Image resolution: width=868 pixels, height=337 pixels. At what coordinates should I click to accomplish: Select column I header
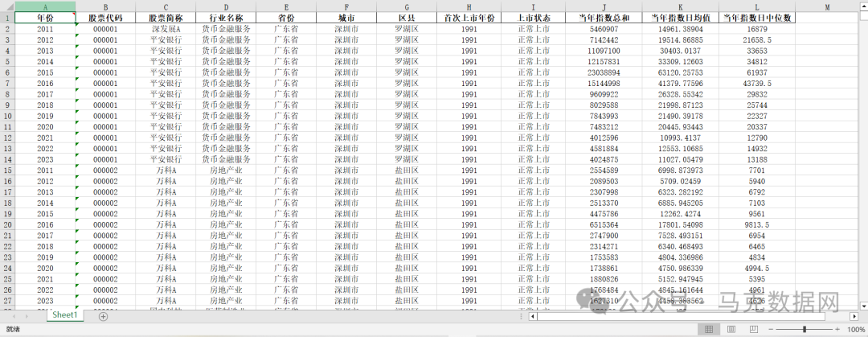click(x=533, y=6)
